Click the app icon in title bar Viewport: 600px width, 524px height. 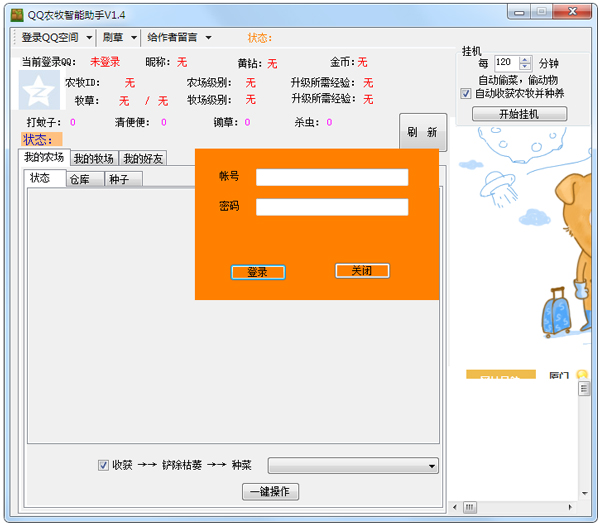[x=17, y=13]
